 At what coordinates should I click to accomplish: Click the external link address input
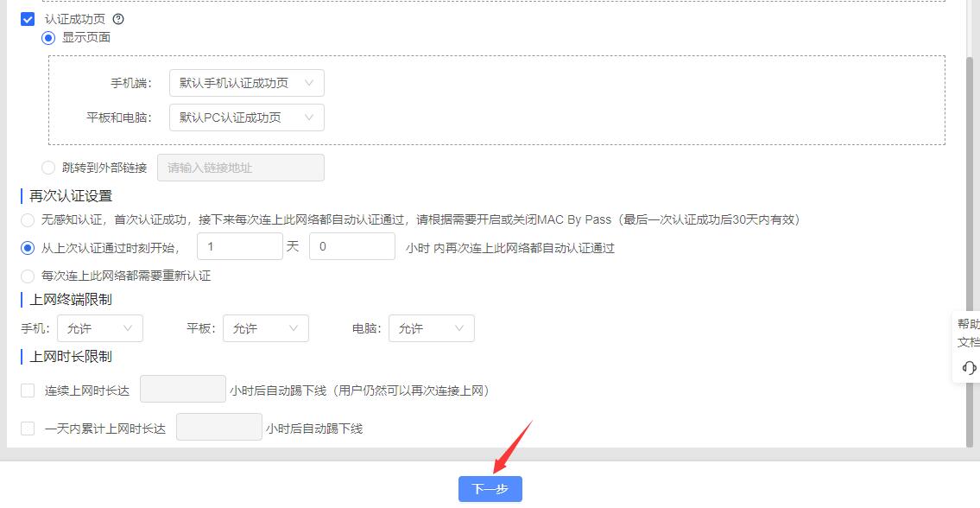click(241, 168)
